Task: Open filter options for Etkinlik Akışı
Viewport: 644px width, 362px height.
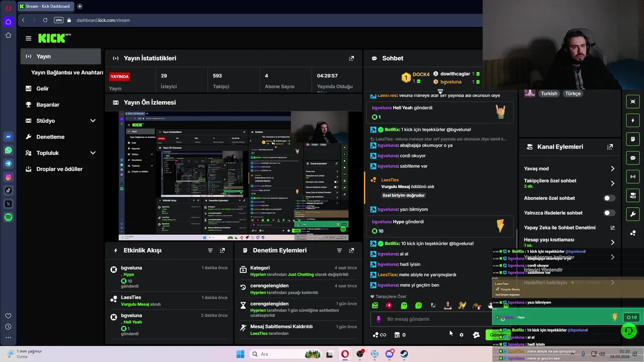Action: pyautogui.click(x=210, y=250)
